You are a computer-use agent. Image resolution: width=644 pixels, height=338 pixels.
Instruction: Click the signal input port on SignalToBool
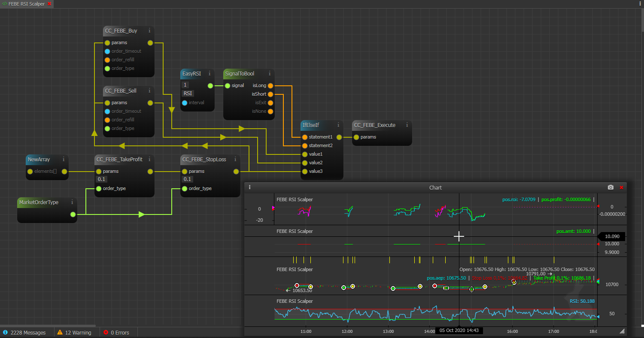pyautogui.click(x=228, y=85)
